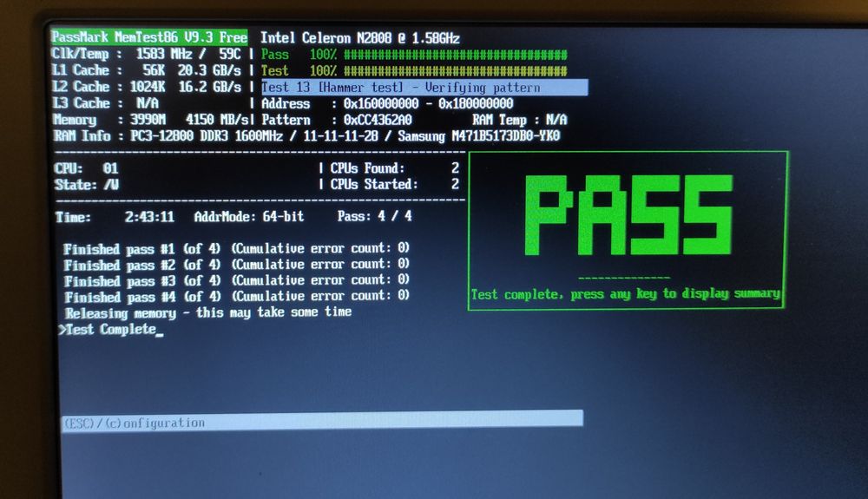The width and height of the screenshot is (868, 499).
Task: Click the Test 100% progress bar
Action: [414, 71]
